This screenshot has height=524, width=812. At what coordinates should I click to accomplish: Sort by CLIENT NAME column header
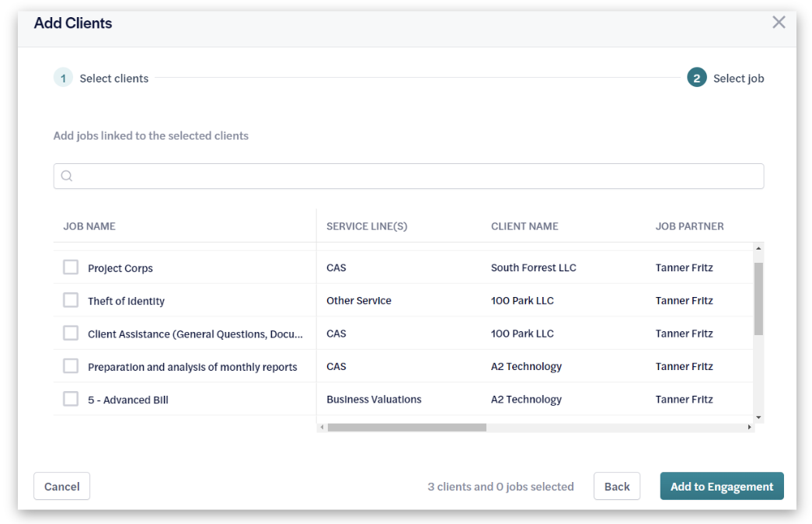click(524, 226)
